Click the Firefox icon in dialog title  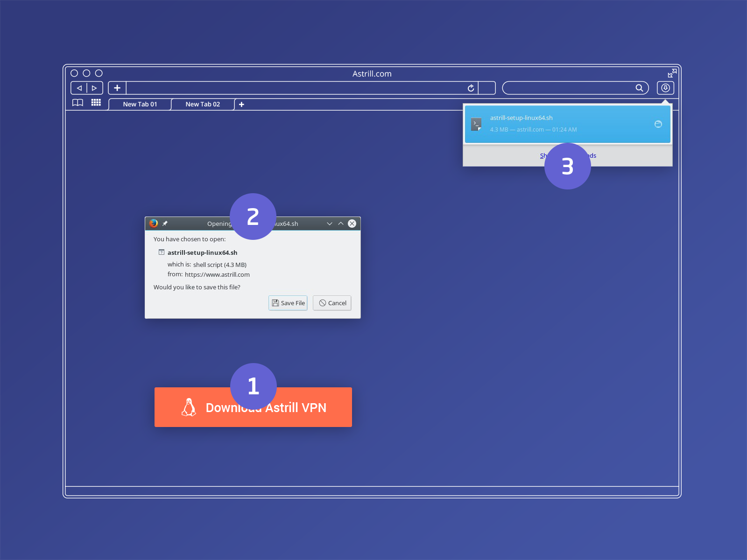tap(154, 224)
